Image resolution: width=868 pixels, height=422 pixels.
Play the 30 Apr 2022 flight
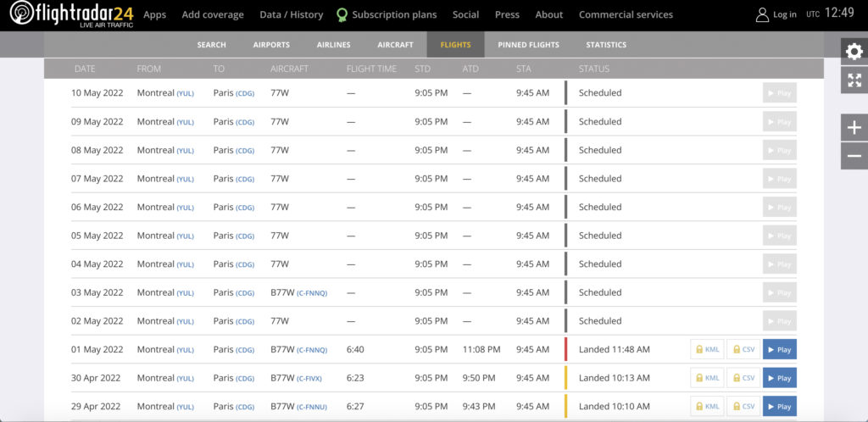tap(779, 378)
